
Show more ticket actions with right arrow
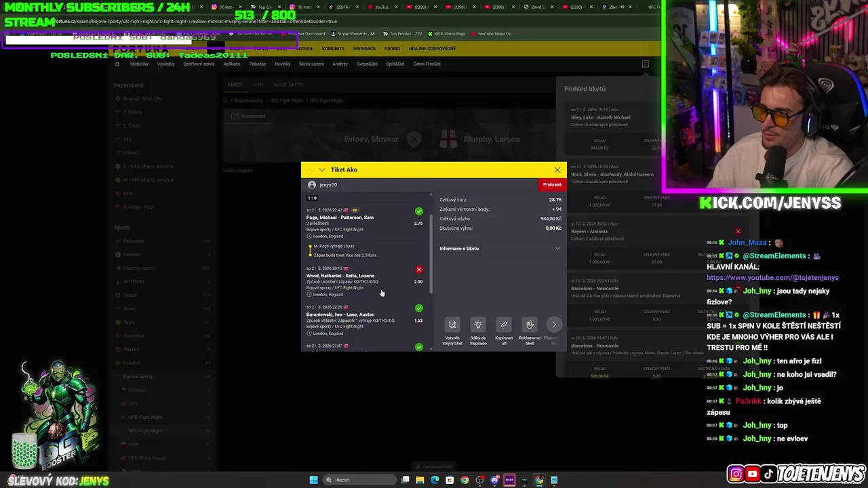point(554,325)
